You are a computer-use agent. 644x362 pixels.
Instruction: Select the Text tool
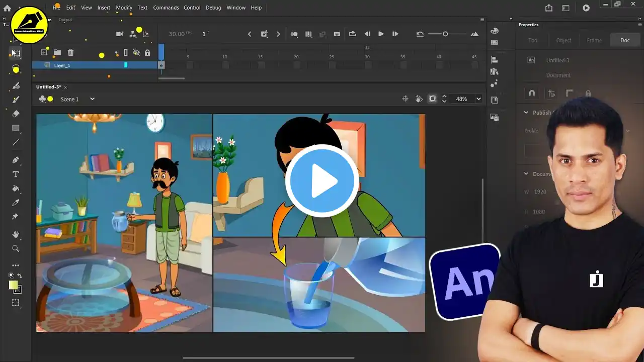pos(16,174)
